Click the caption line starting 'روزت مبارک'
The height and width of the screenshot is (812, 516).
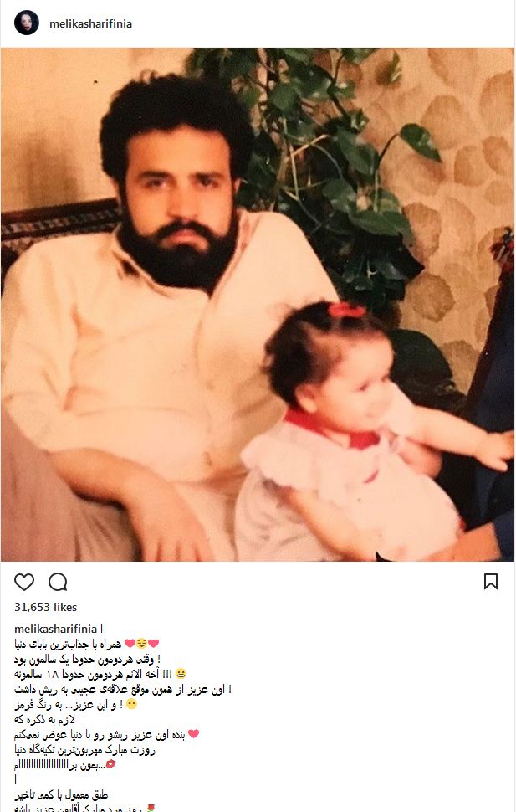84,749
